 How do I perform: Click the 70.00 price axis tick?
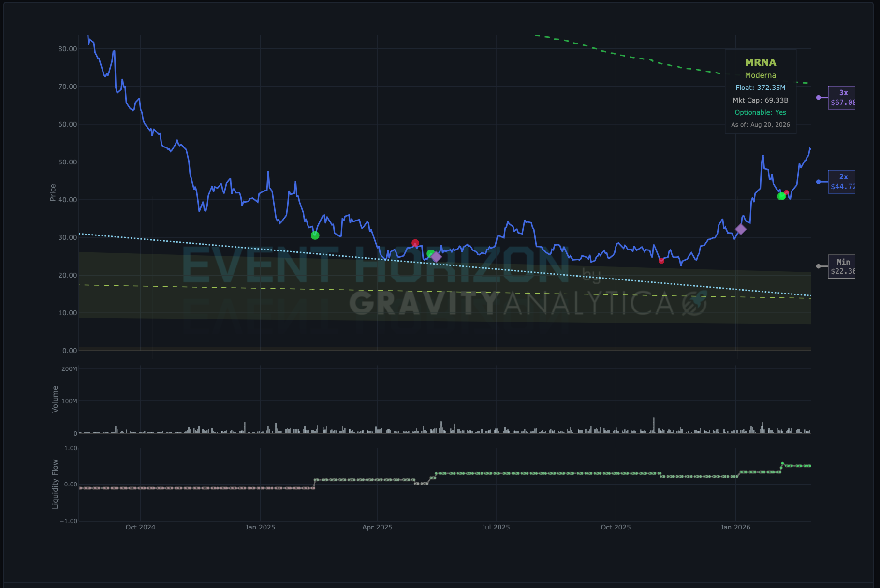point(68,87)
